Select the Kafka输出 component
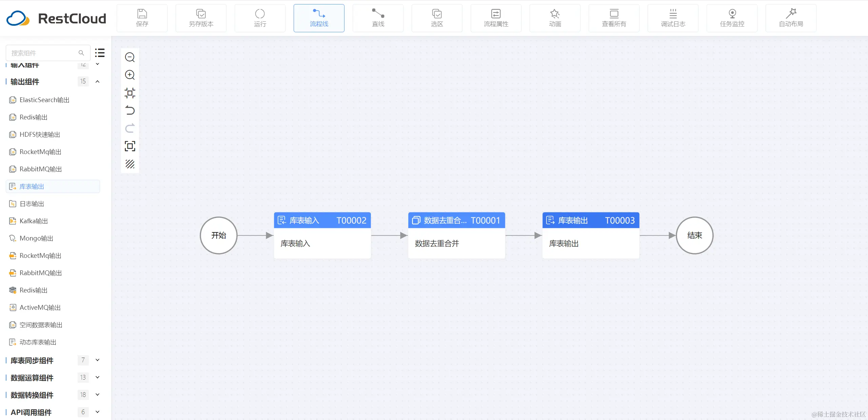Image resolution: width=868 pixels, height=420 pixels. (34, 221)
